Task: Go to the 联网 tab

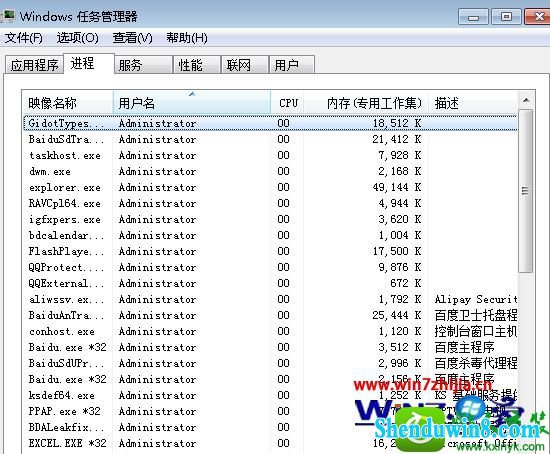Action: coord(245,65)
